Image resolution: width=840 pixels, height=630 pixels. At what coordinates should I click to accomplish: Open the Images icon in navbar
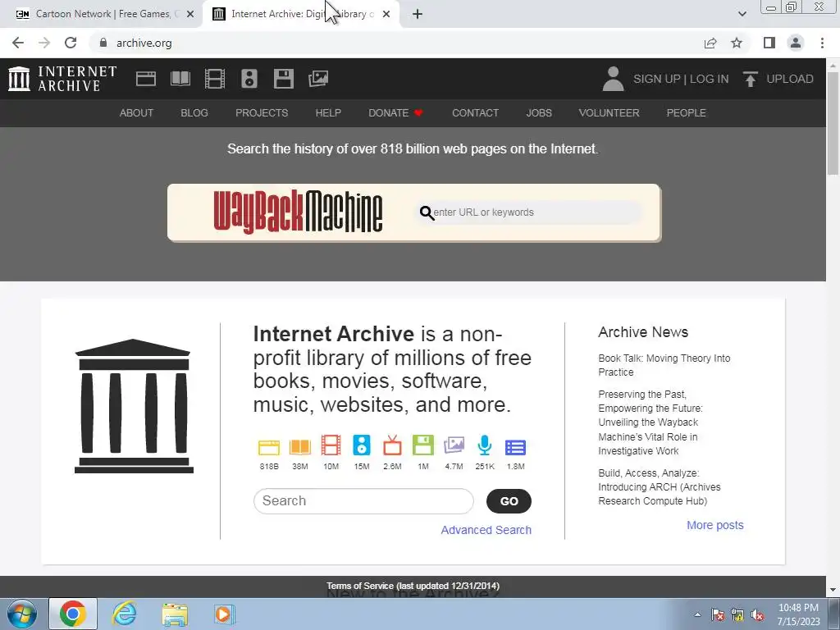318,79
